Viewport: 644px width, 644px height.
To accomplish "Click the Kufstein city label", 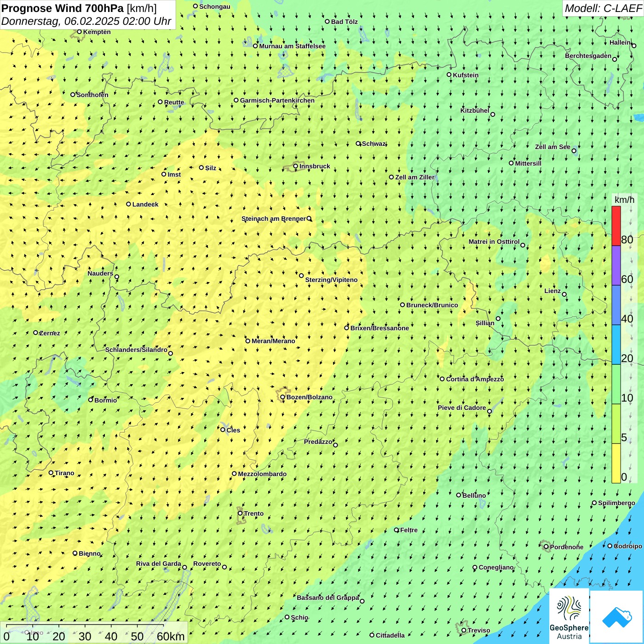I will point(466,75).
